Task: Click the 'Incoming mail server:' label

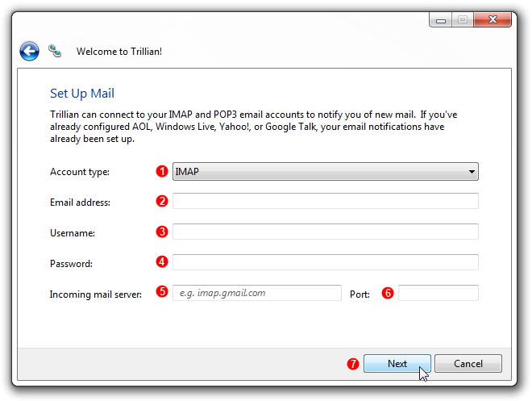Action: click(96, 294)
